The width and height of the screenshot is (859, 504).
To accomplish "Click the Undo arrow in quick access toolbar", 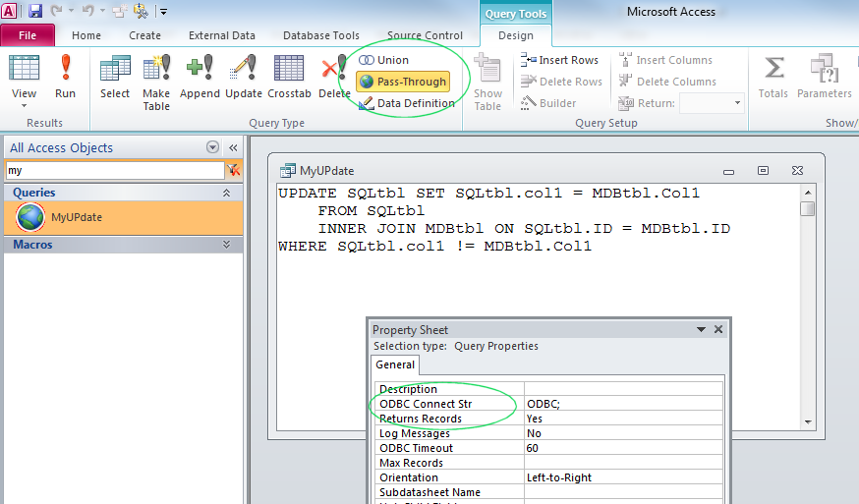I will pos(87,11).
